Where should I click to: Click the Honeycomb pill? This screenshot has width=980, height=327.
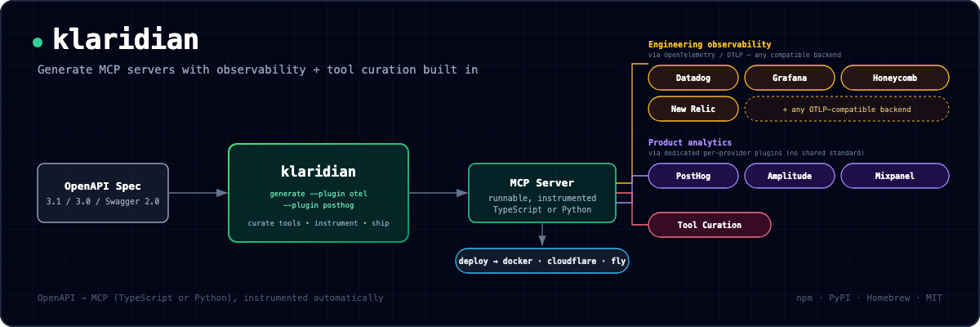click(x=895, y=78)
